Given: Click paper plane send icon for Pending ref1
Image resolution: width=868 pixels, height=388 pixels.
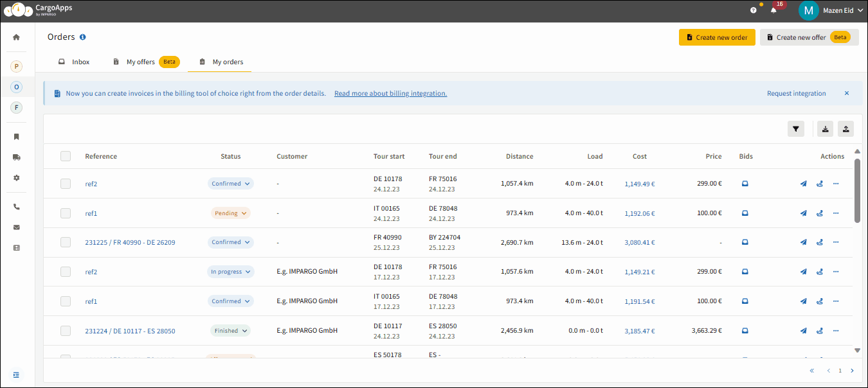Looking at the screenshot, I should pyautogui.click(x=803, y=213).
